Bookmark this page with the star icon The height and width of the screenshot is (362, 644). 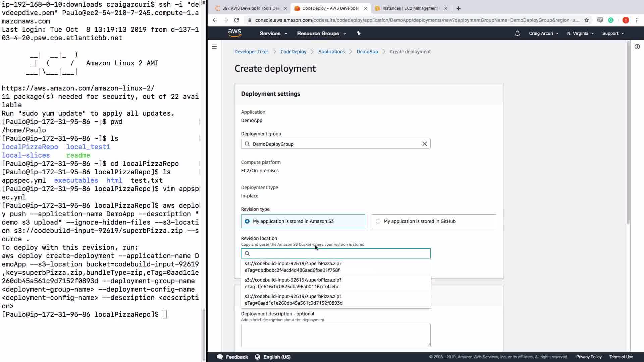tap(586, 20)
